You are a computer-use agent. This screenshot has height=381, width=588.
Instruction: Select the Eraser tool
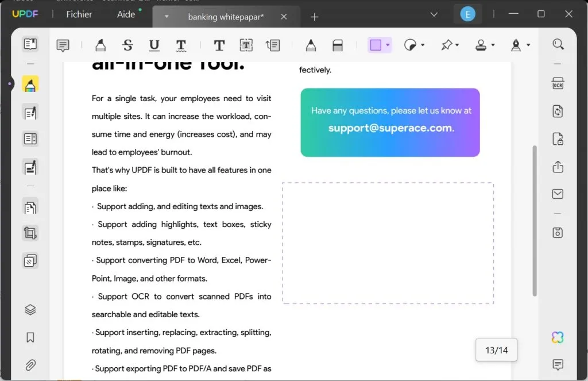click(338, 45)
